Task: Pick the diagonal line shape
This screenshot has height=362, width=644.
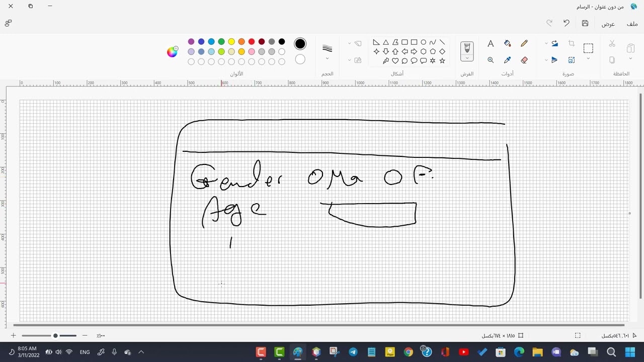Action: click(442, 42)
